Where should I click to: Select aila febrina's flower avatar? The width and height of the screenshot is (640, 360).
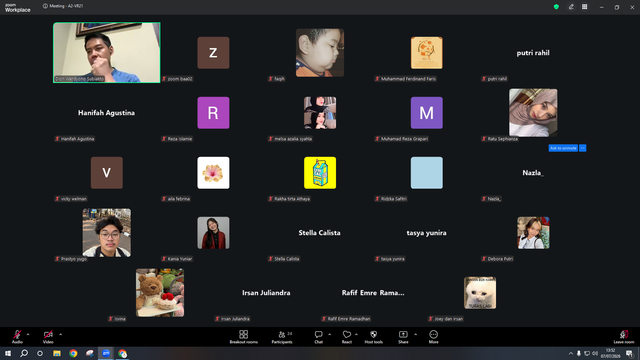(213, 173)
